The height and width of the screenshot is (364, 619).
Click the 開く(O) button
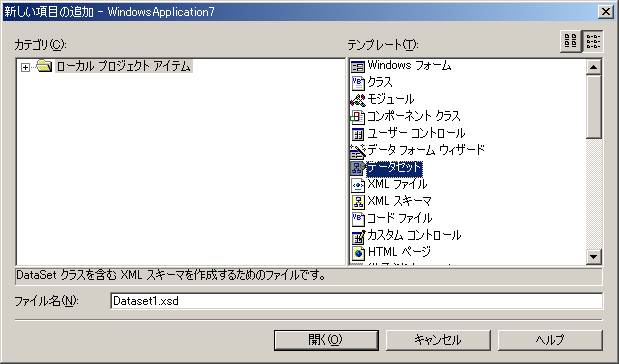pos(326,340)
